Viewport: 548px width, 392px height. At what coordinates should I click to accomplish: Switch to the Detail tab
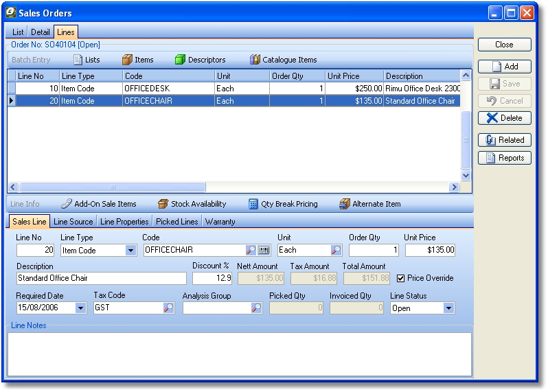41,32
